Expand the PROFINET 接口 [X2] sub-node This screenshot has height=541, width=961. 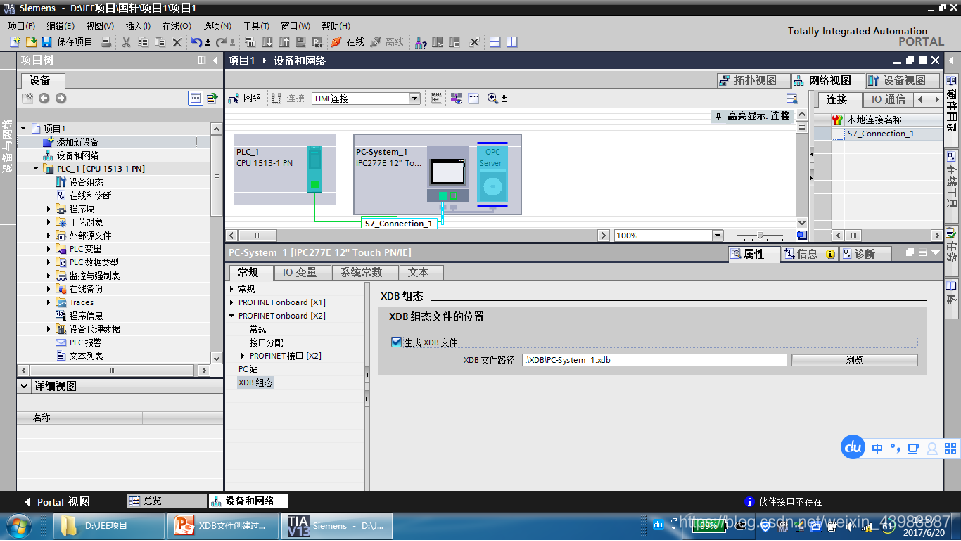pyautogui.click(x=243, y=355)
